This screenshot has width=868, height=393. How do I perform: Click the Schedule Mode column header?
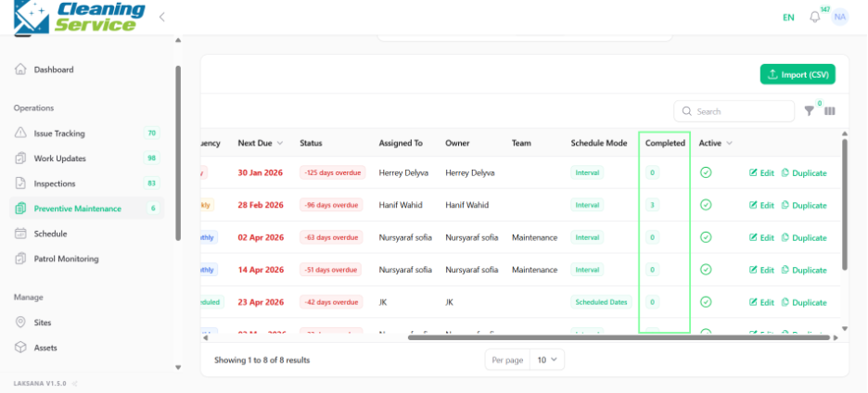coord(599,143)
